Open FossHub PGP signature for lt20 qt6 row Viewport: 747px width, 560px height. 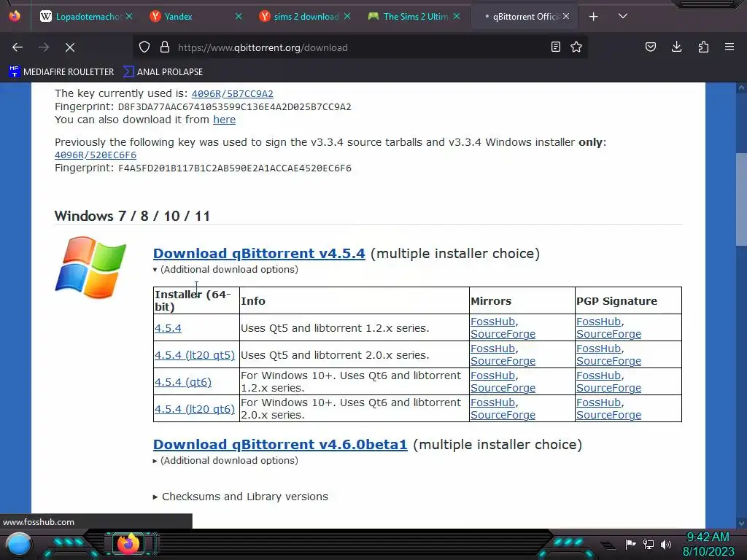tap(598, 402)
